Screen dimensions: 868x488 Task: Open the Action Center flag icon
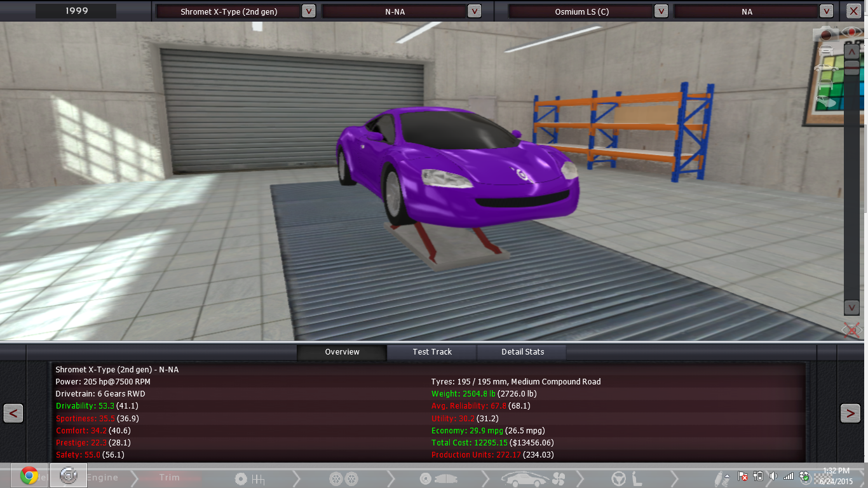click(x=742, y=476)
